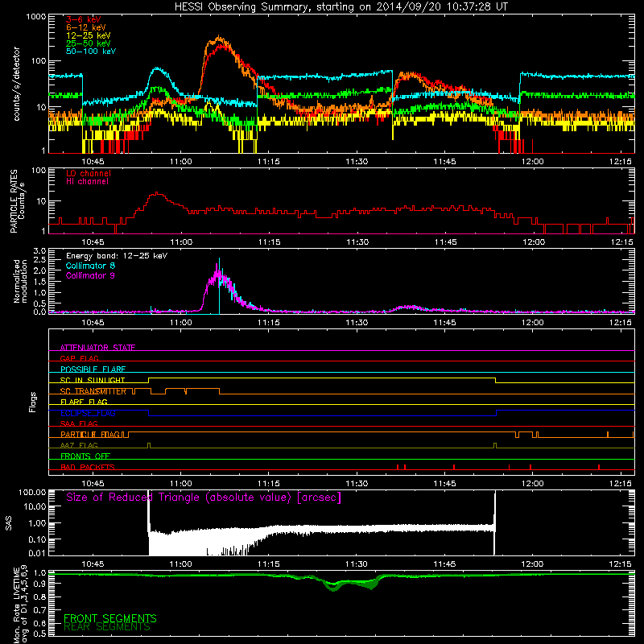Click the FRONTS OFF flag label
644x644 pixels.
pos(85,456)
